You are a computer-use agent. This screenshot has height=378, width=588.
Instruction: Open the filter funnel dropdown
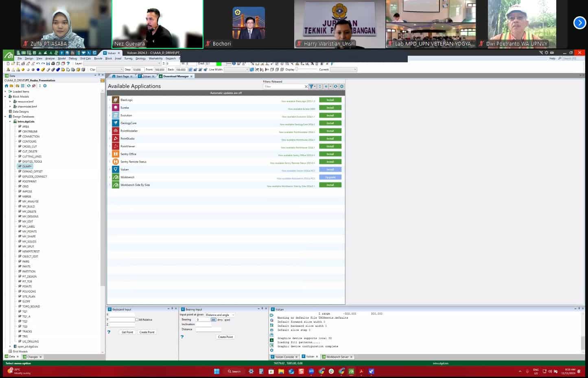pos(312,87)
